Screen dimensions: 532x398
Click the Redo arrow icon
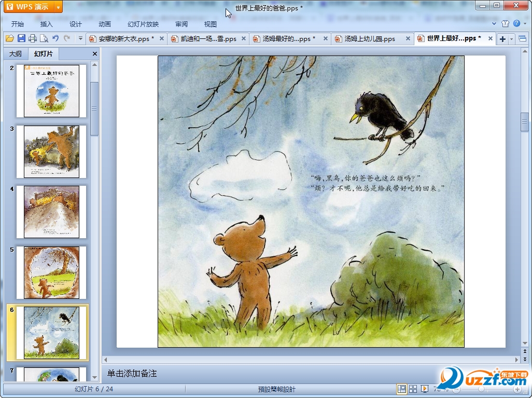67,38
